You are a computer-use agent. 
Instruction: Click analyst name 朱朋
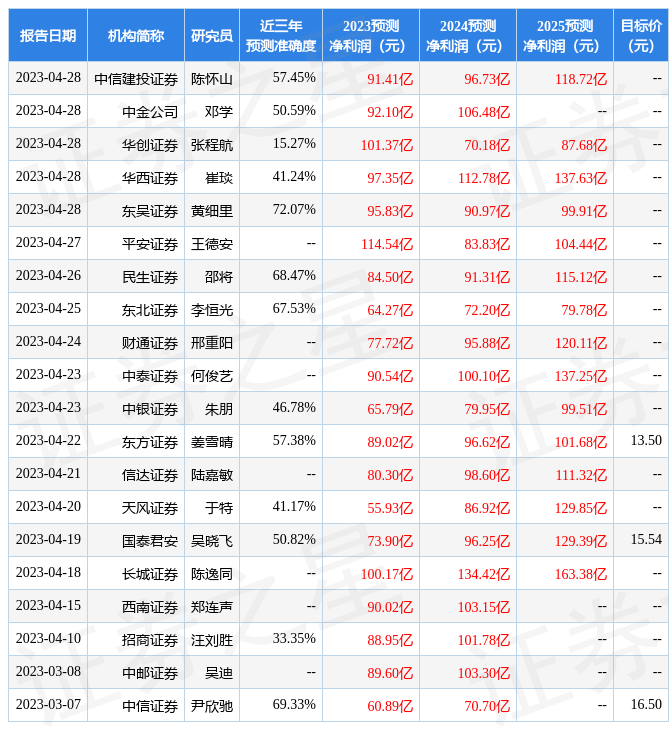pyautogui.click(x=219, y=409)
